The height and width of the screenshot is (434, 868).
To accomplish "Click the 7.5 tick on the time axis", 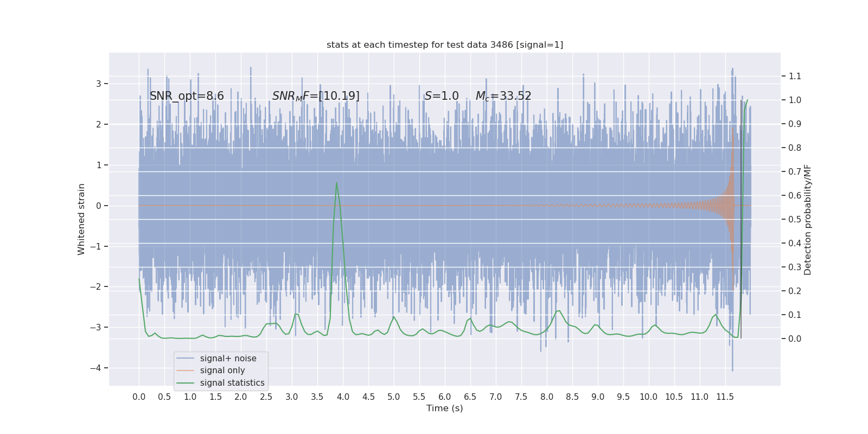I will pos(521,397).
